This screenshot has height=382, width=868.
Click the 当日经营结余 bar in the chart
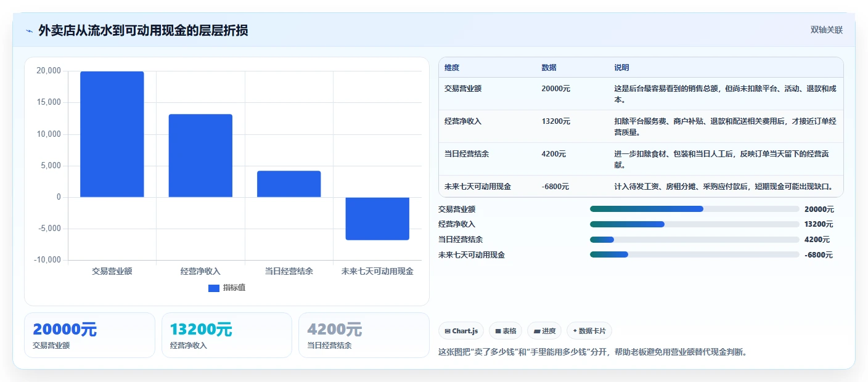point(289,184)
